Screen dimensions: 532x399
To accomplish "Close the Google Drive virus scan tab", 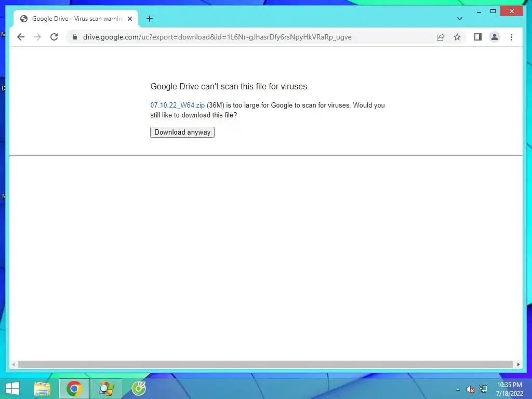I will [130, 19].
